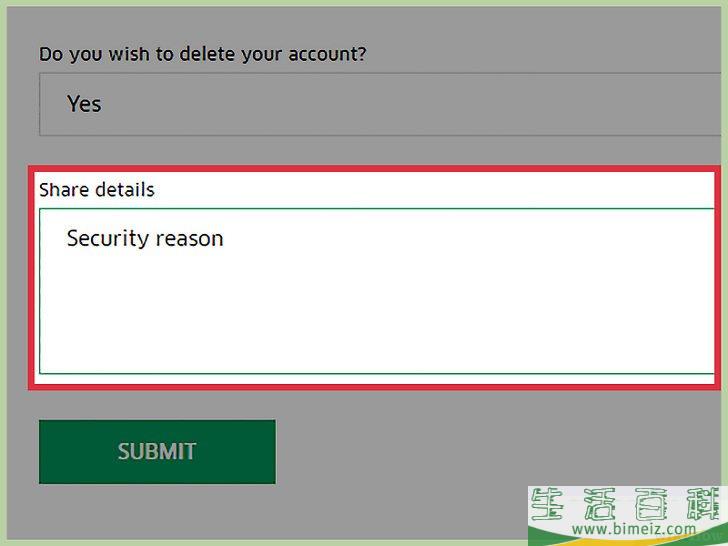Focus the Share details text area
Viewport: 728px width, 546px height.
(377, 291)
